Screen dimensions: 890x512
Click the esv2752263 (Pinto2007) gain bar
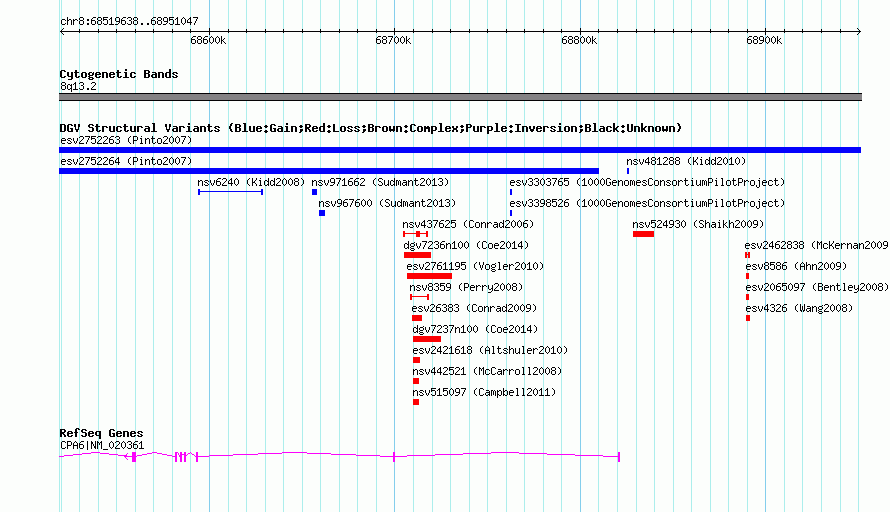pyautogui.click(x=460, y=150)
